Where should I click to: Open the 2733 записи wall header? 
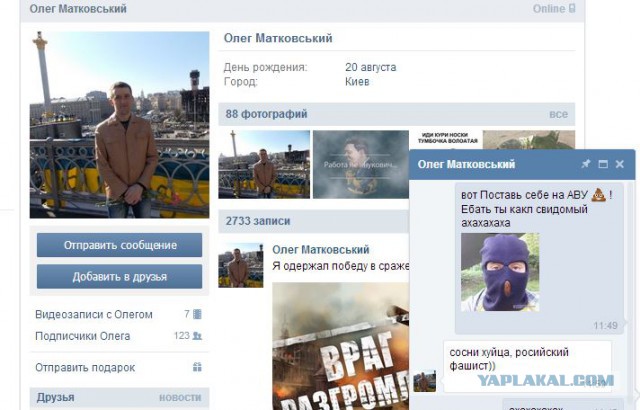[258, 221]
